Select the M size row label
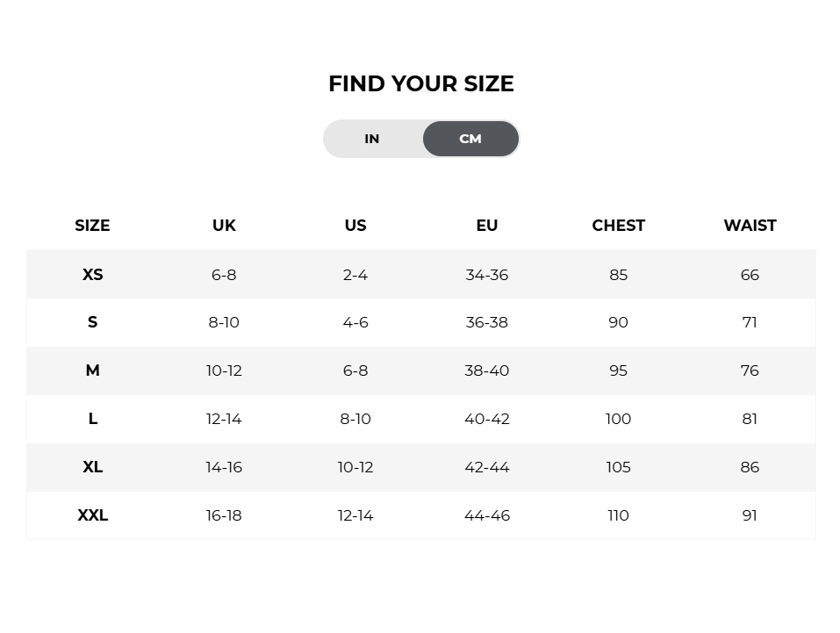Viewport: 840px width, 633px height. tap(93, 370)
